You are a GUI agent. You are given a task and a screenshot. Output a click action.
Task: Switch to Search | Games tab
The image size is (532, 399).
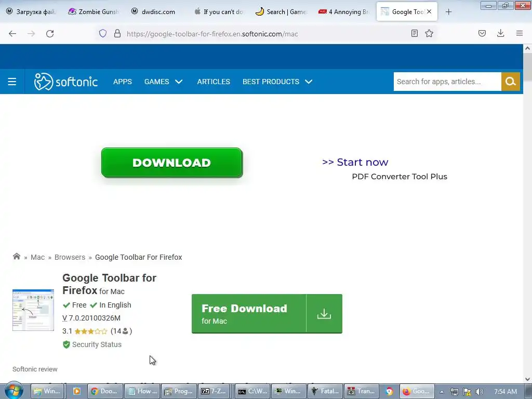(x=281, y=12)
